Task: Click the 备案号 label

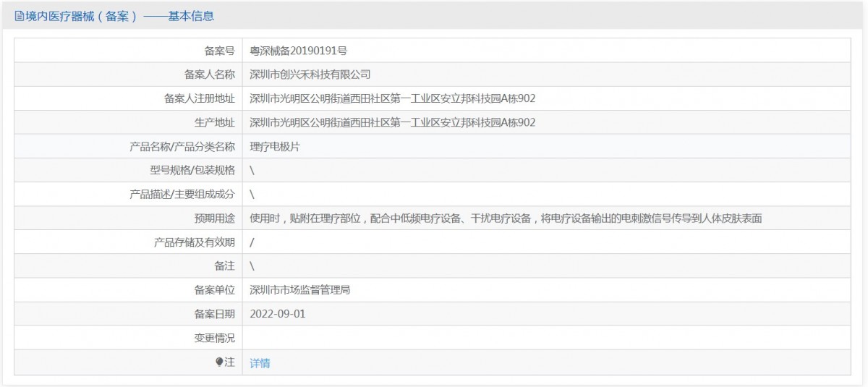Action: 220,51
